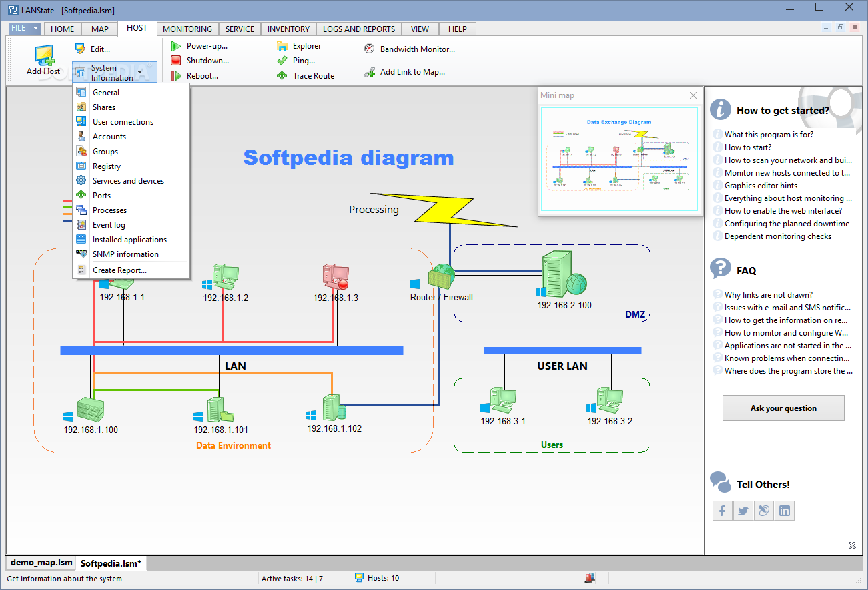Choose Accounts menu entry
The height and width of the screenshot is (590, 868).
[x=131, y=137]
